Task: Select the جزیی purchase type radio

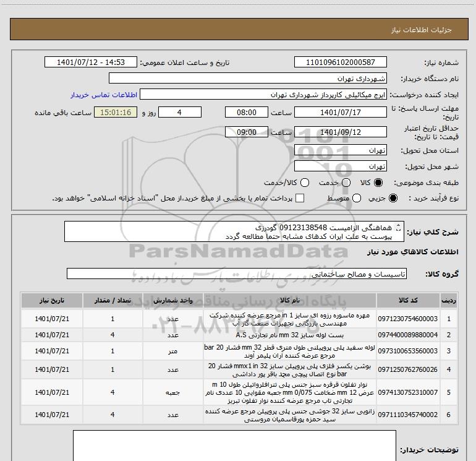Action: 393,198
